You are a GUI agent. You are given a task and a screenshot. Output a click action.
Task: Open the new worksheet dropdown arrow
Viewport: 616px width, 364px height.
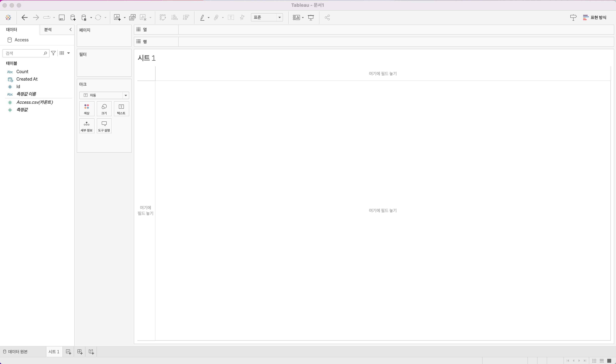(x=125, y=18)
